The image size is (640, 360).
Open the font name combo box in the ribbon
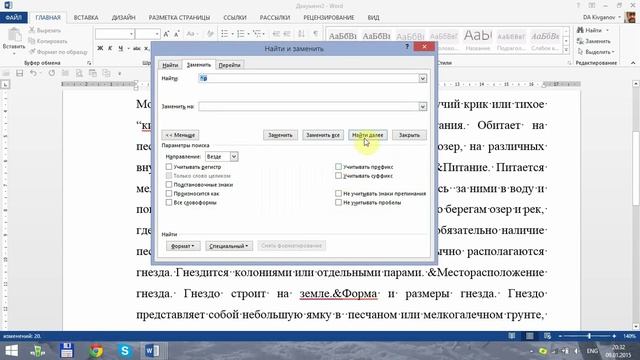click(115, 34)
